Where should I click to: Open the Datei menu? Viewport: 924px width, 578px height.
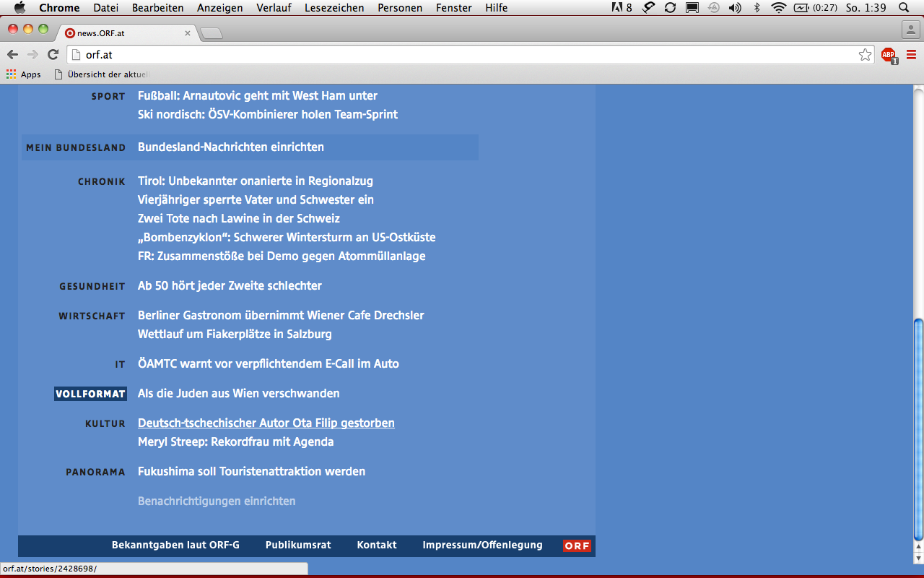(x=106, y=8)
